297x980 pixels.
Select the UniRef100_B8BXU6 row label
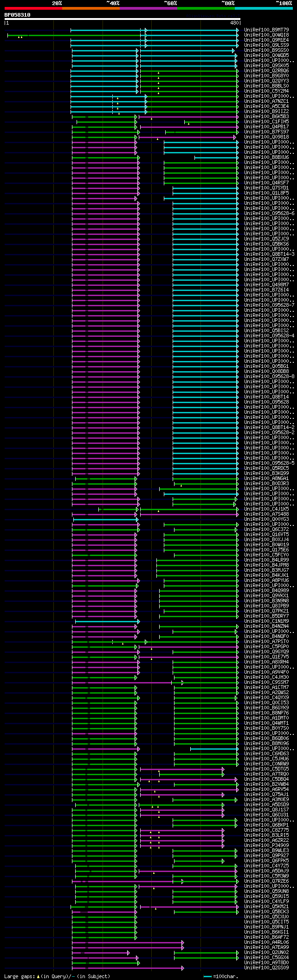coord(266,157)
